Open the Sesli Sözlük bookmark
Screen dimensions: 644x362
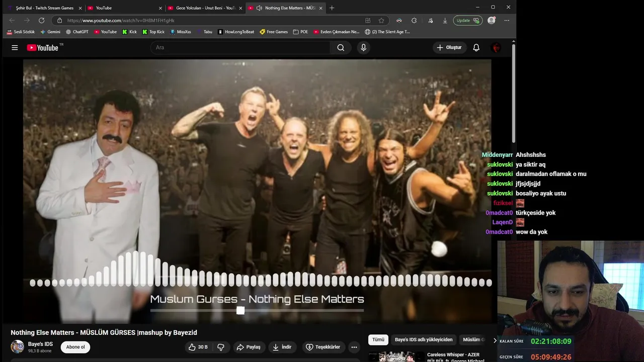tap(21, 32)
